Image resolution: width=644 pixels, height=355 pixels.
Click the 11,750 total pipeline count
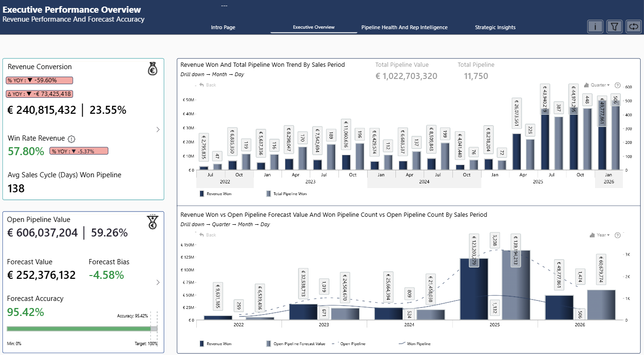[476, 76]
